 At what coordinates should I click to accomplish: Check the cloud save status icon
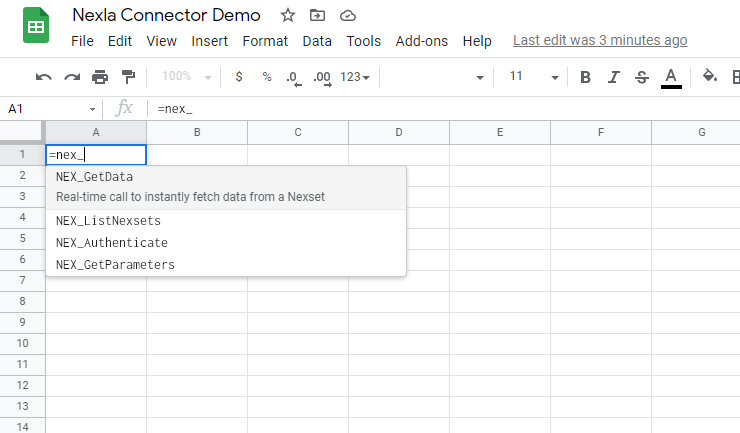click(x=348, y=16)
